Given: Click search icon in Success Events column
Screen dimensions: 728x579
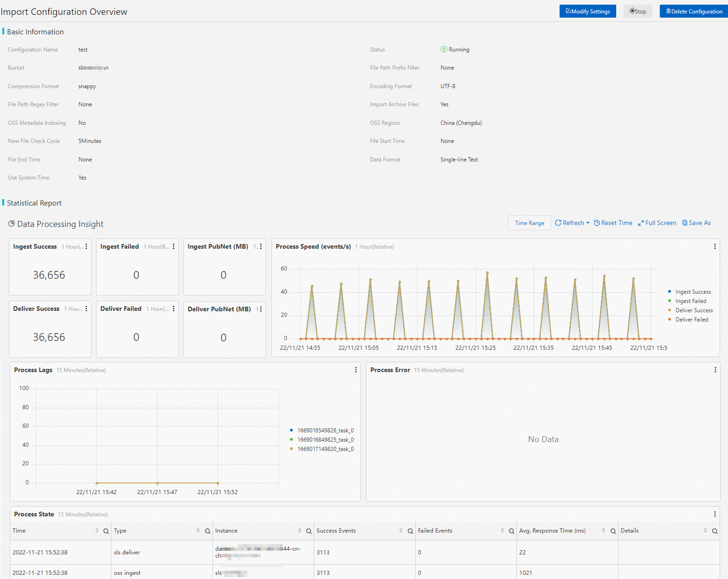Looking at the screenshot, I should [x=410, y=531].
